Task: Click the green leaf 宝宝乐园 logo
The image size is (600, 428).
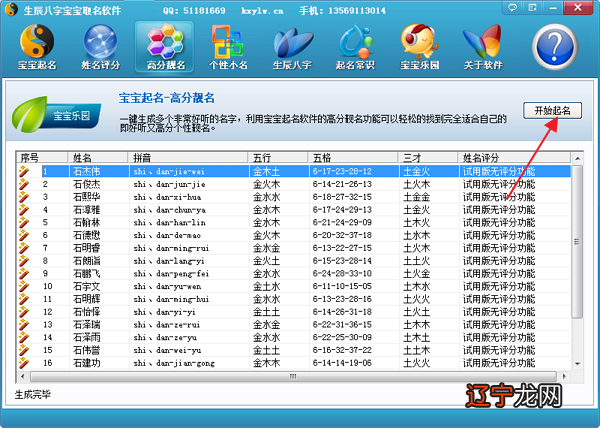Action: click(x=51, y=115)
